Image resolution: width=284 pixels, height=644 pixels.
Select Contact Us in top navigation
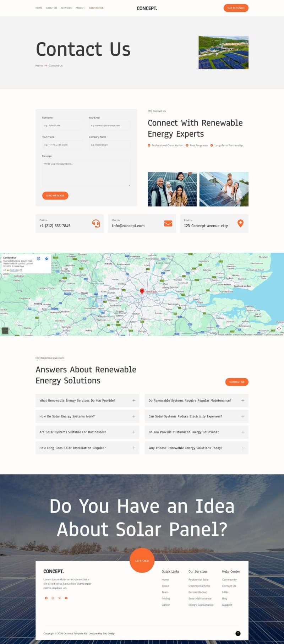coord(96,8)
